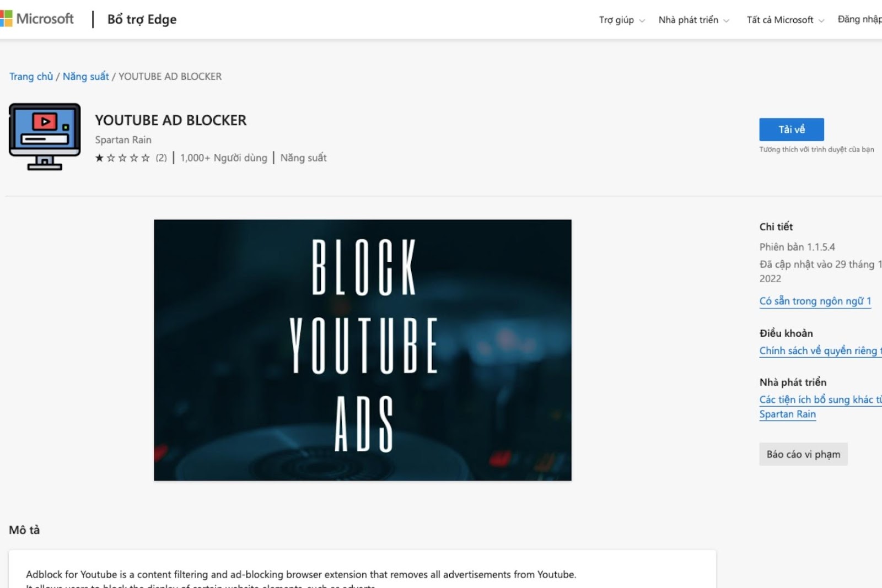The height and width of the screenshot is (588, 882).
Task: Go to Trang chủ breadcrumb
Action: pos(31,77)
